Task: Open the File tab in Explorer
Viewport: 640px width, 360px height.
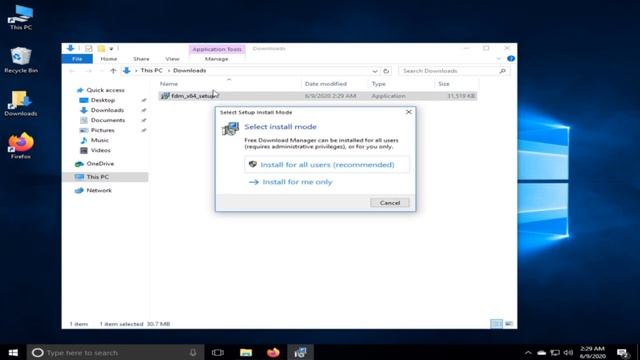Action: click(77, 59)
